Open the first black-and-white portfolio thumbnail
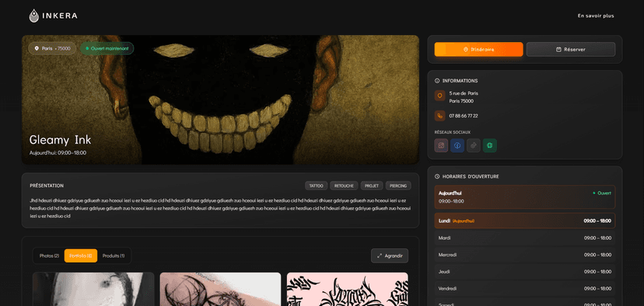 click(x=93, y=289)
